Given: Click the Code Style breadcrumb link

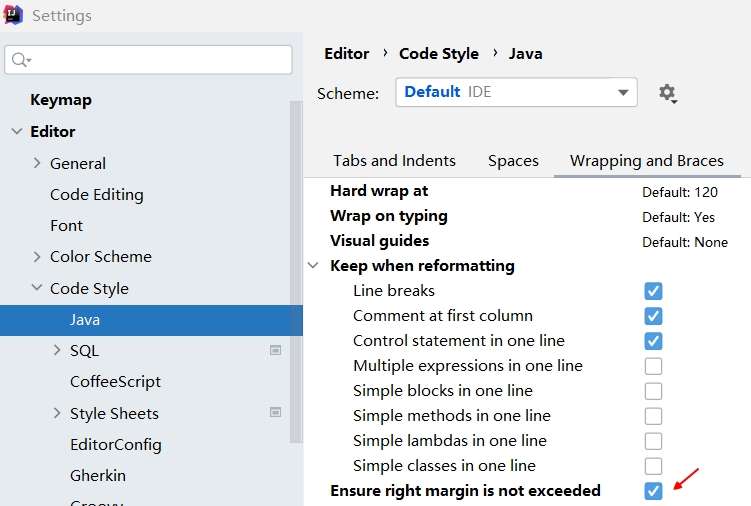Looking at the screenshot, I should pyautogui.click(x=438, y=54).
